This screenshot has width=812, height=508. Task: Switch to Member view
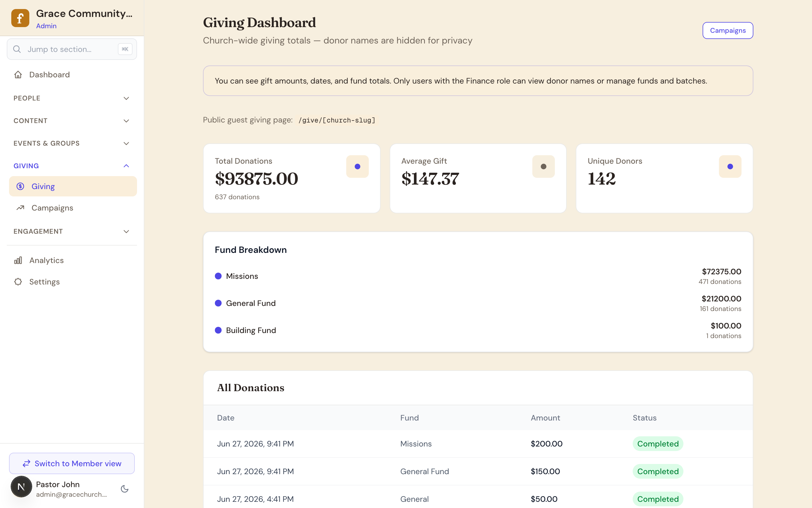pos(72,463)
